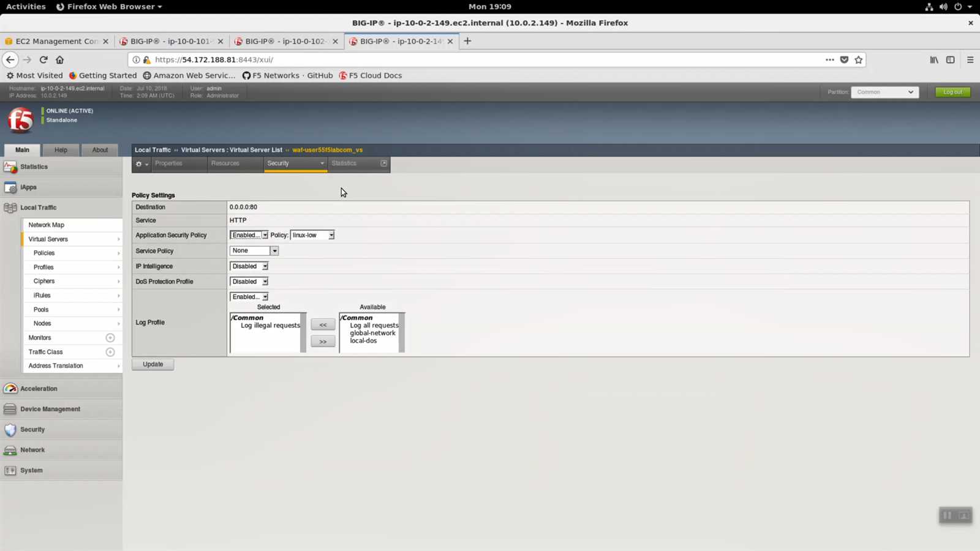980x551 pixels.
Task: Click the Security shield icon
Action: pos(10,430)
